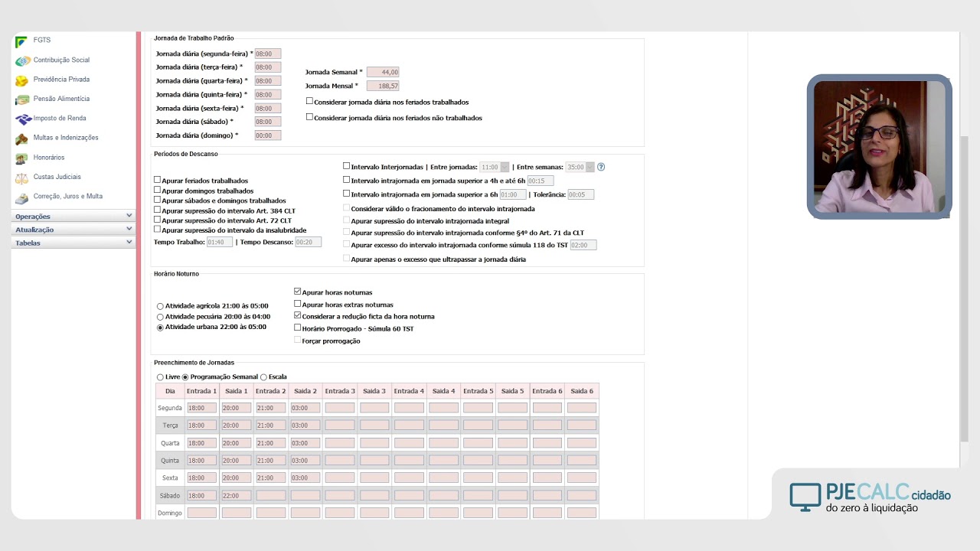980x551 pixels.
Task: Enable supressão do intervalo Art. 72 CLT
Action: 157,220
